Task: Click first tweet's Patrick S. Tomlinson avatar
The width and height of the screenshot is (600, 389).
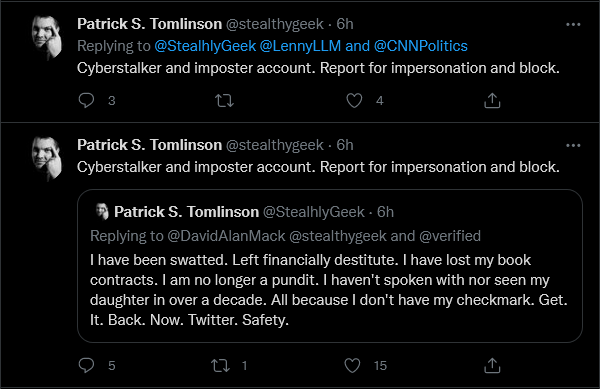Action: [47, 37]
